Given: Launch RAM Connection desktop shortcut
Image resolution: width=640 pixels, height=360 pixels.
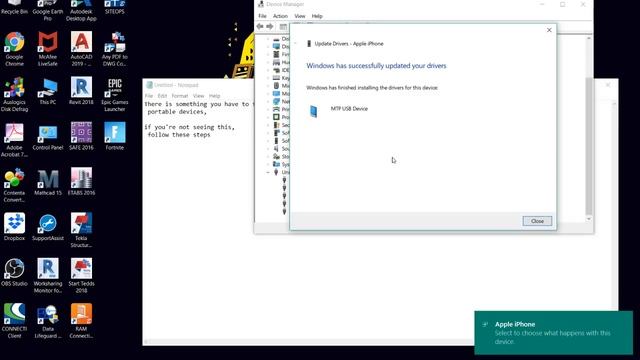Looking at the screenshot, I should coord(81,321).
